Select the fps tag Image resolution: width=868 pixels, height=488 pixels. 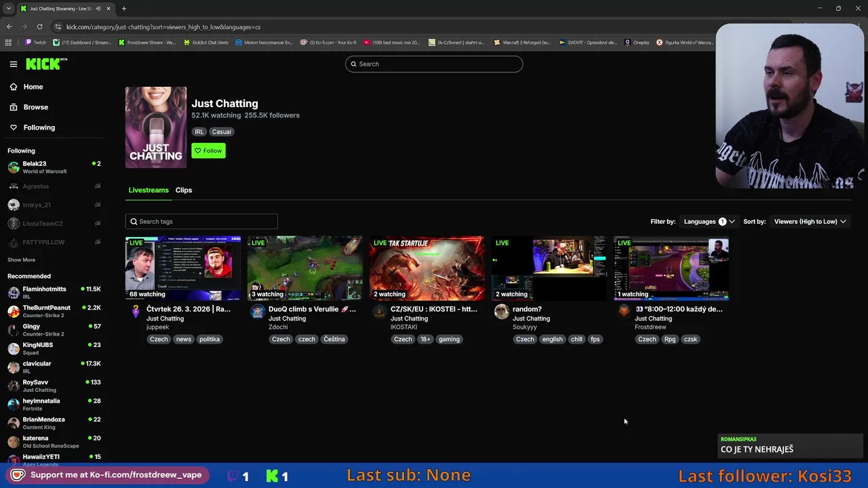click(x=595, y=339)
